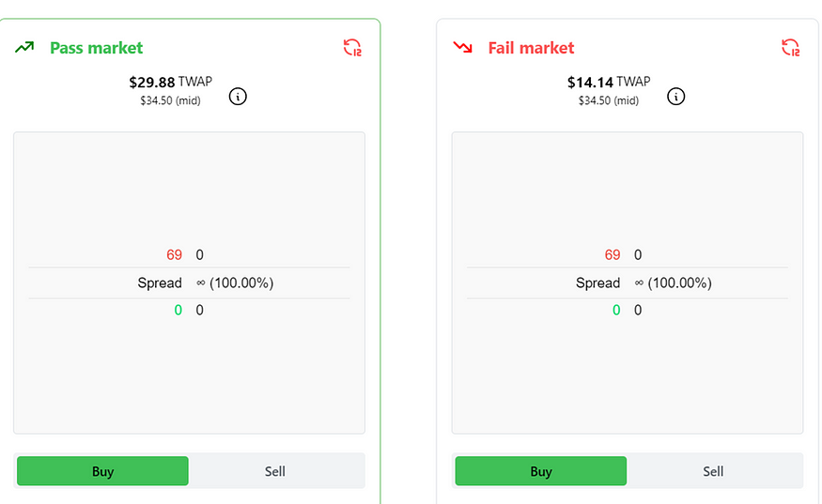
Task: Select Buy in Fail market
Action: click(x=541, y=471)
